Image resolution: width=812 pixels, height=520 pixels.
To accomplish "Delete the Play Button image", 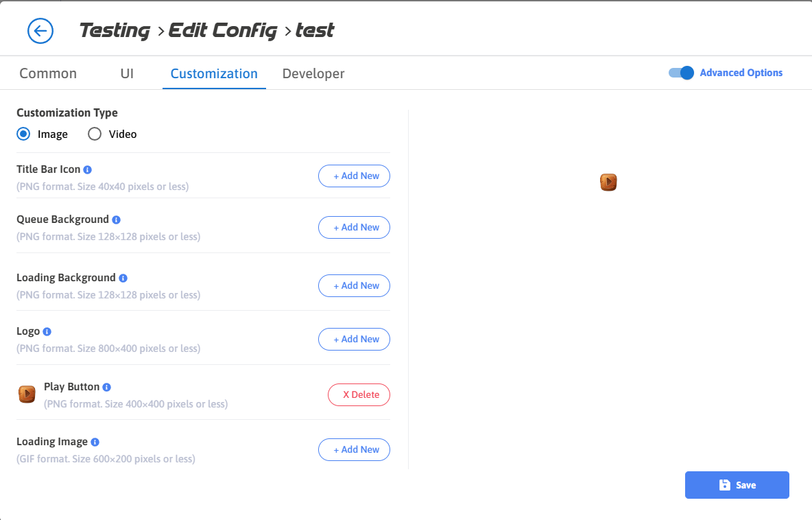I will coord(359,394).
